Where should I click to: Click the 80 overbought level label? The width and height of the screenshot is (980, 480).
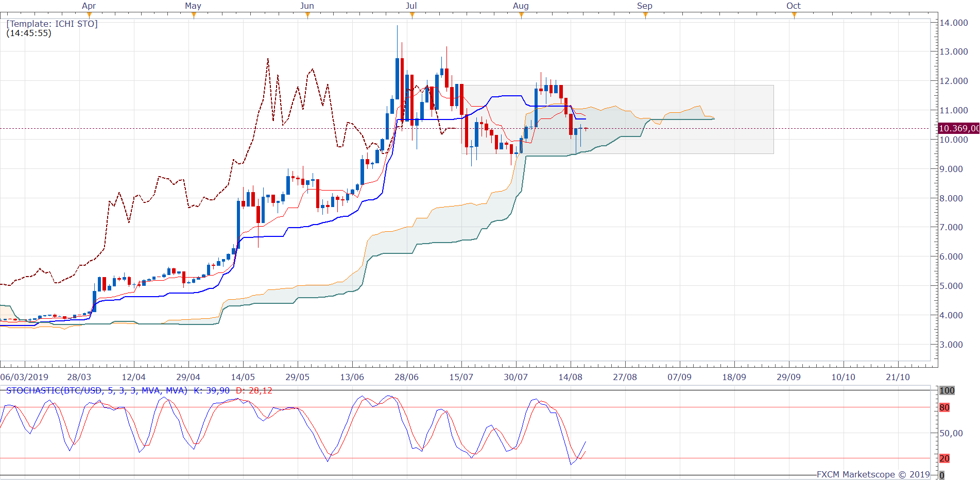pyautogui.click(x=944, y=407)
